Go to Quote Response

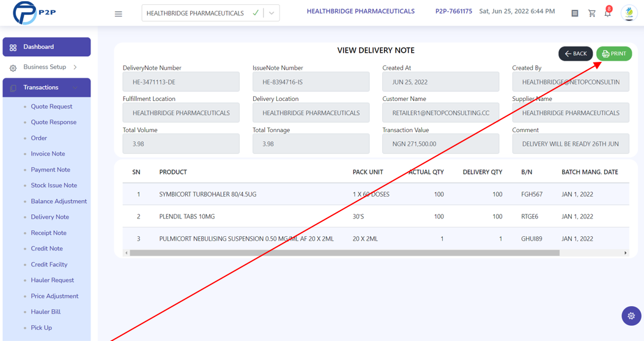coord(53,122)
